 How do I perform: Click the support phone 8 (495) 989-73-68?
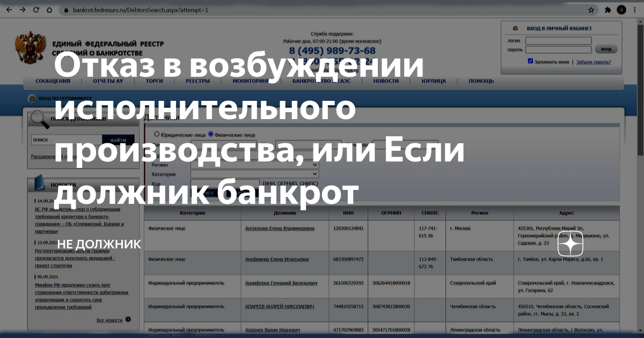pyautogui.click(x=332, y=50)
